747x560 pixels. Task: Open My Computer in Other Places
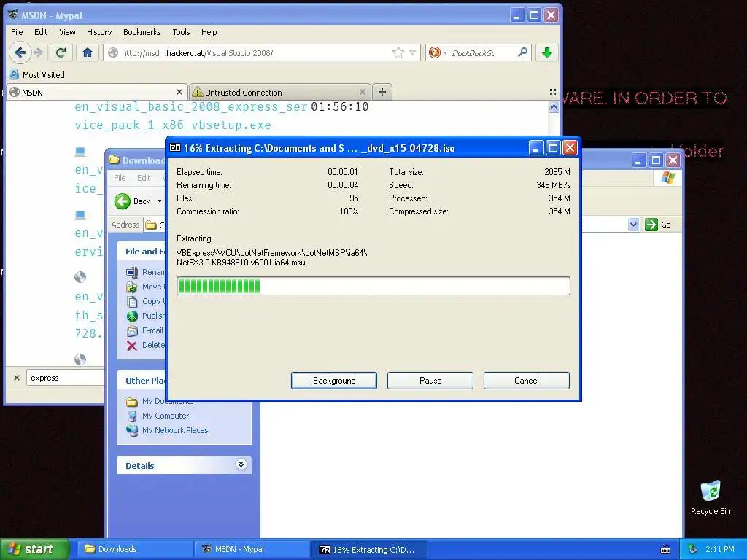[x=158, y=416]
